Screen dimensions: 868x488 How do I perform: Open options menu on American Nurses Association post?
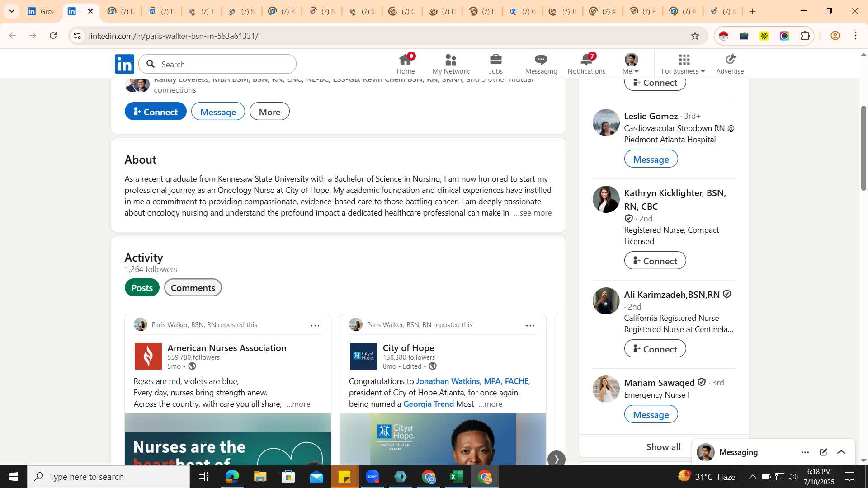(x=315, y=325)
